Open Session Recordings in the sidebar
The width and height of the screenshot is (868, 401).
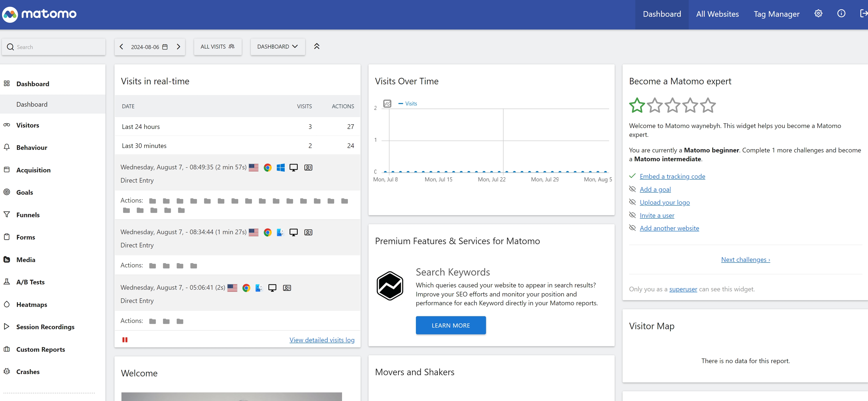(45, 327)
